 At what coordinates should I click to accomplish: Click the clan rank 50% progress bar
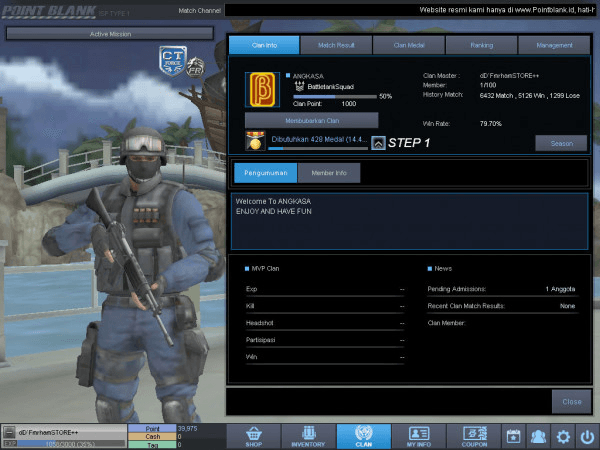[335, 97]
